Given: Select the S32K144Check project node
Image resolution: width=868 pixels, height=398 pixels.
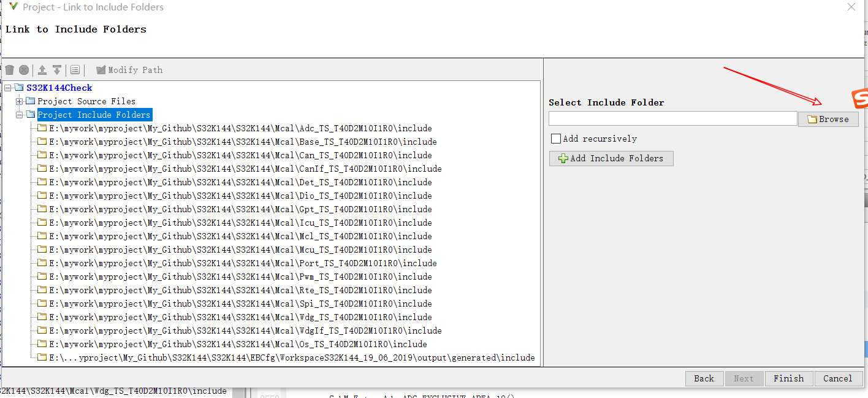Looking at the screenshot, I should click(59, 88).
